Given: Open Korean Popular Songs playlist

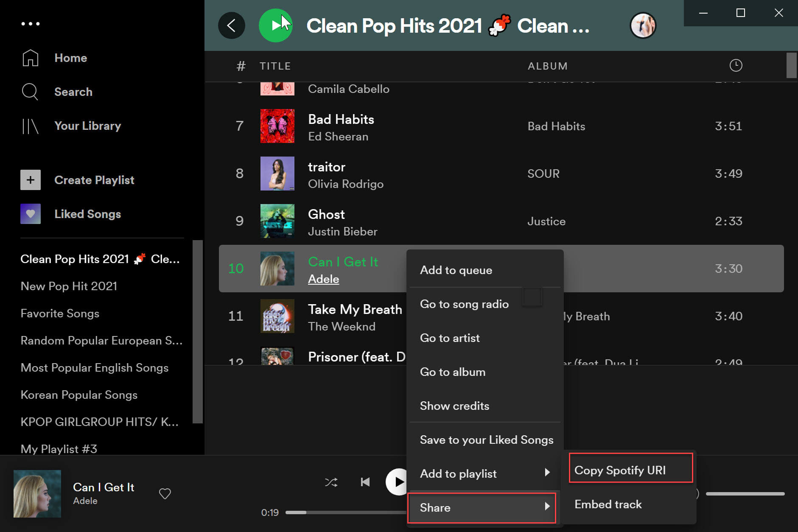Looking at the screenshot, I should tap(79, 395).
